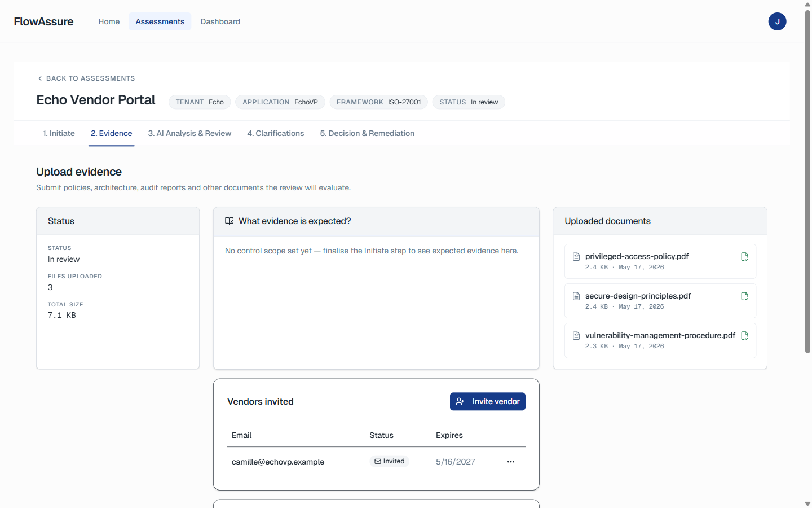Click the 7.1 KB total size value
Screen dimensions: 812x508
[x=62, y=315]
